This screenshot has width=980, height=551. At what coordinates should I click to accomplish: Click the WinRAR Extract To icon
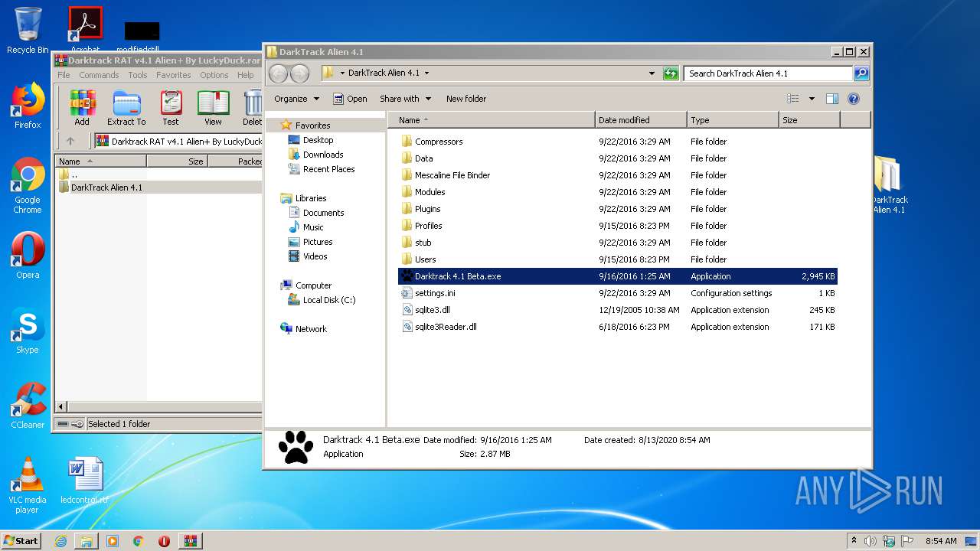[126, 107]
